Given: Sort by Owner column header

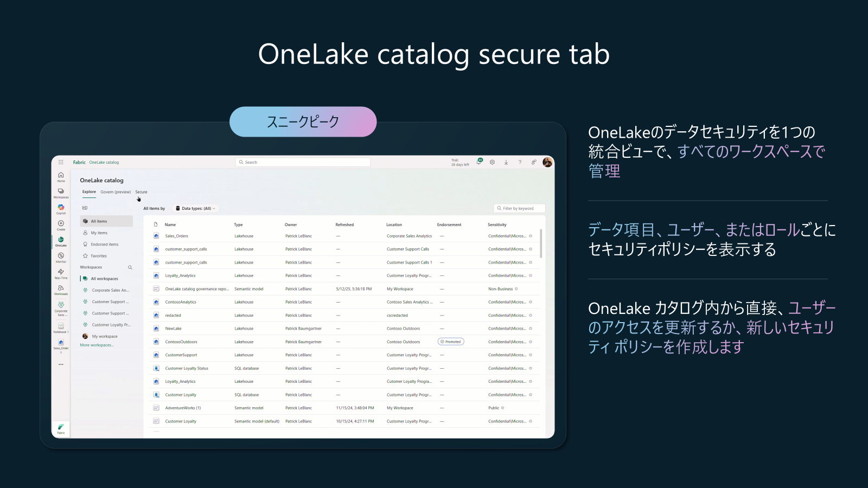Looking at the screenshot, I should click(291, 224).
